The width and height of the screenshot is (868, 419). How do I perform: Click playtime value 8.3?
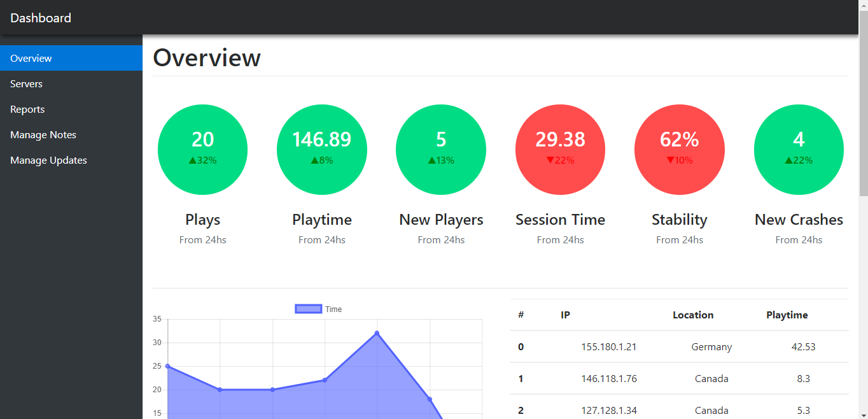point(803,378)
